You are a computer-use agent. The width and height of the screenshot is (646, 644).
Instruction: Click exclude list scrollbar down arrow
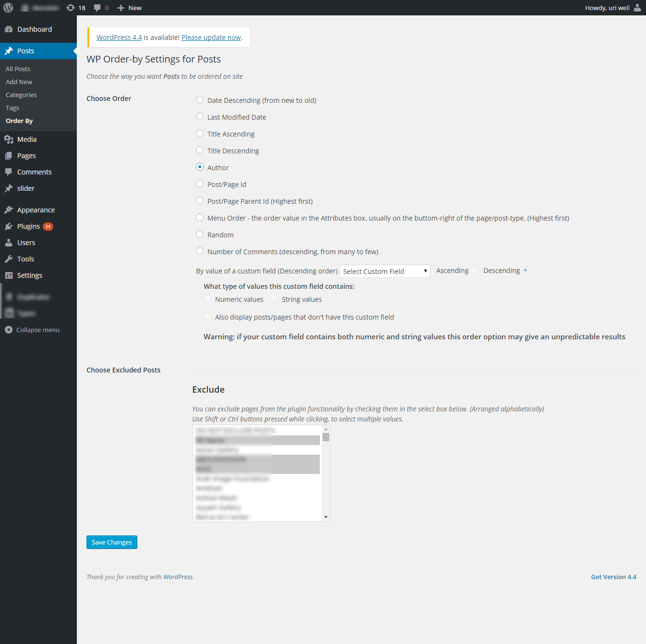[x=326, y=517]
